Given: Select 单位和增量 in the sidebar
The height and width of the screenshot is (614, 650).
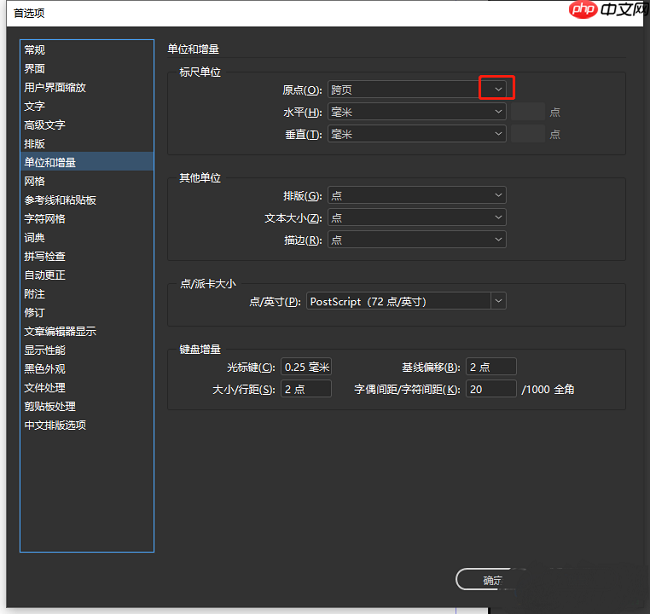Looking at the screenshot, I should (87, 162).
